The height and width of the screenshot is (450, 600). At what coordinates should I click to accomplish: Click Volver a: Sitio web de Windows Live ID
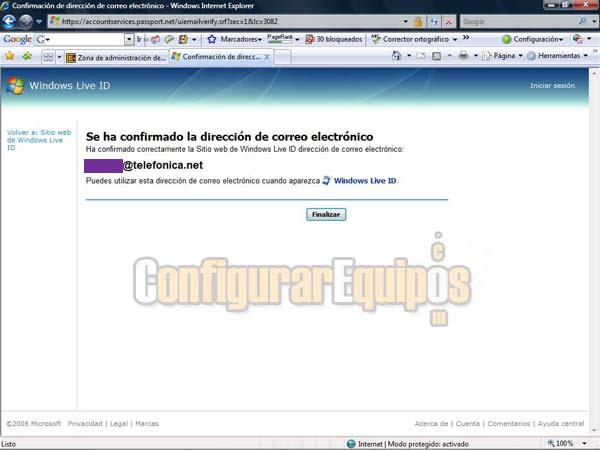[x=39, y=140]
